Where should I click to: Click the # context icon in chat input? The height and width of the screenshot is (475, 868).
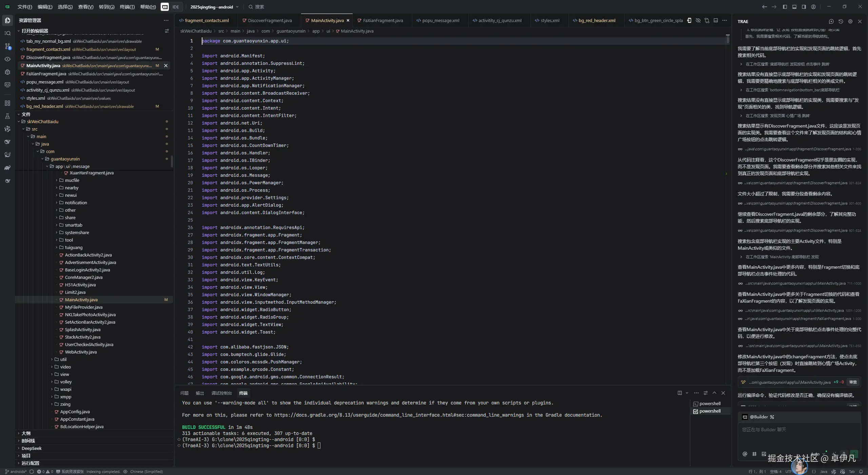click(754, 454)
